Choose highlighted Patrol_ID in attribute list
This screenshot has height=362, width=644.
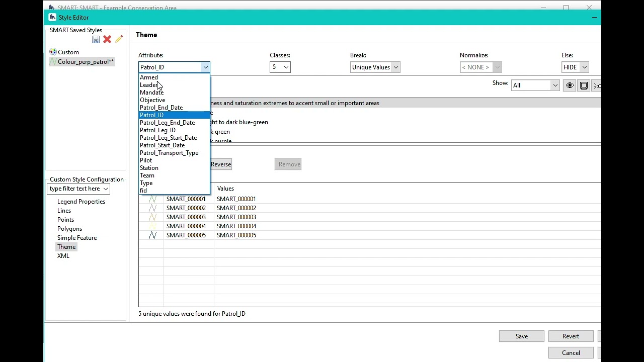174,115
